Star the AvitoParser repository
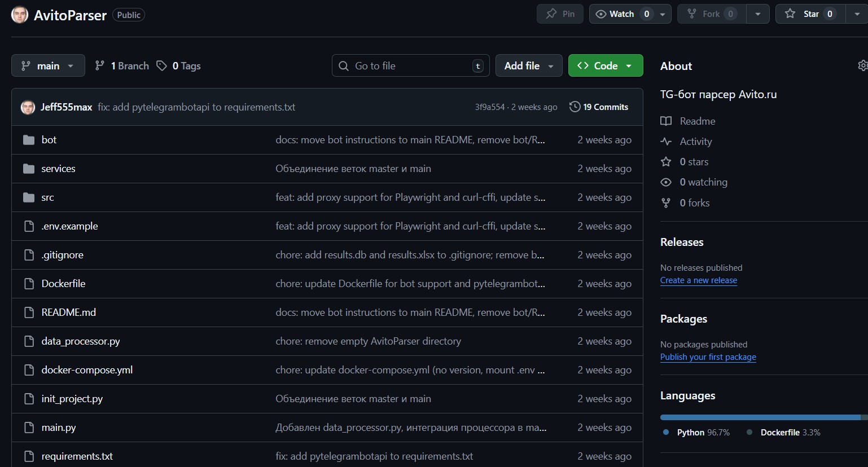Image resolution: width=868 pixels, height=467 pixels. 805,14
